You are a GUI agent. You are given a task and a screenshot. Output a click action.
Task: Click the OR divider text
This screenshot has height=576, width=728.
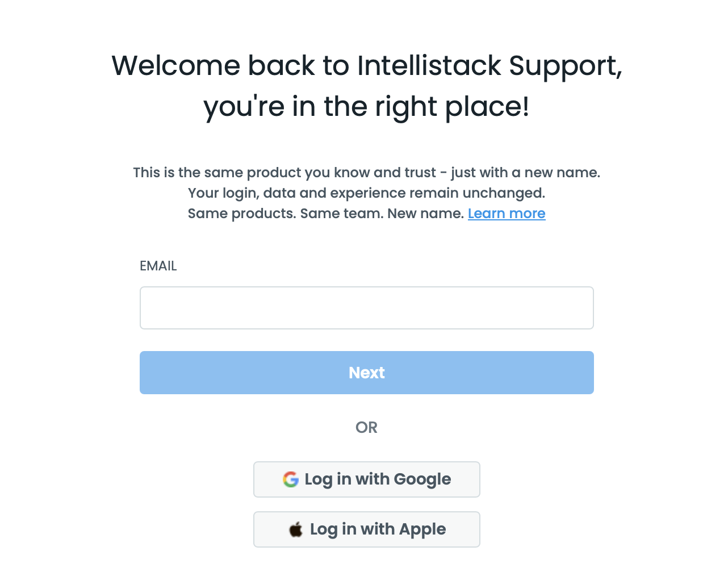[366, 427]
